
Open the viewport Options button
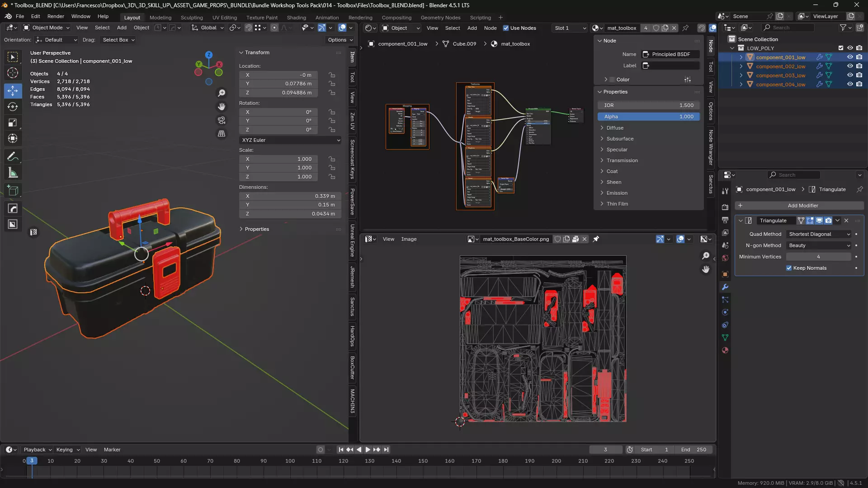tap(340, 40)
